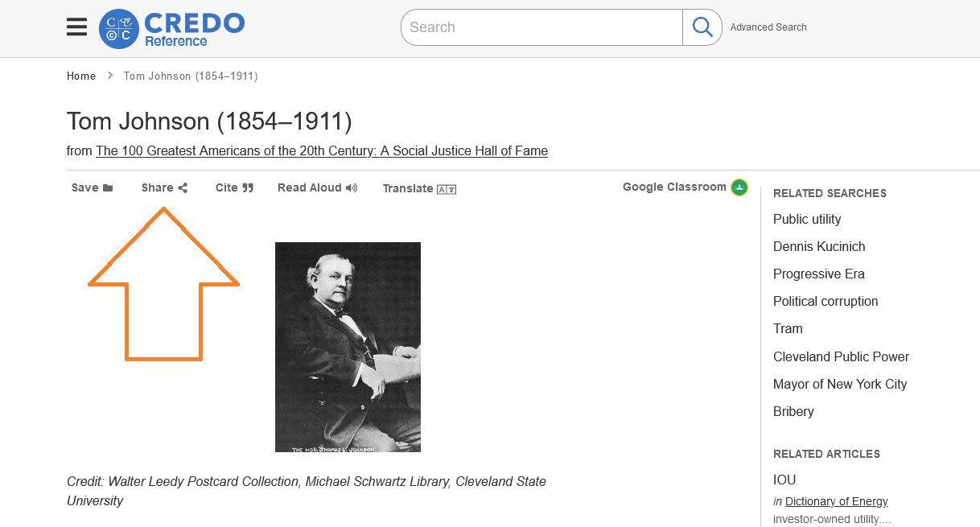The image size is (980, 527).
Task: Open the IOU related article
Action: [x=784, y=480]
